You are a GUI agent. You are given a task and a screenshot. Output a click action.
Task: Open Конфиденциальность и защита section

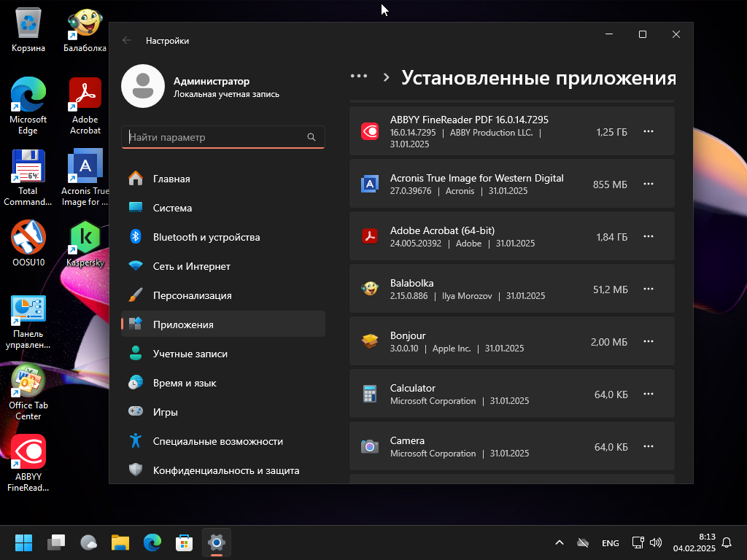(x=223, y=470)
